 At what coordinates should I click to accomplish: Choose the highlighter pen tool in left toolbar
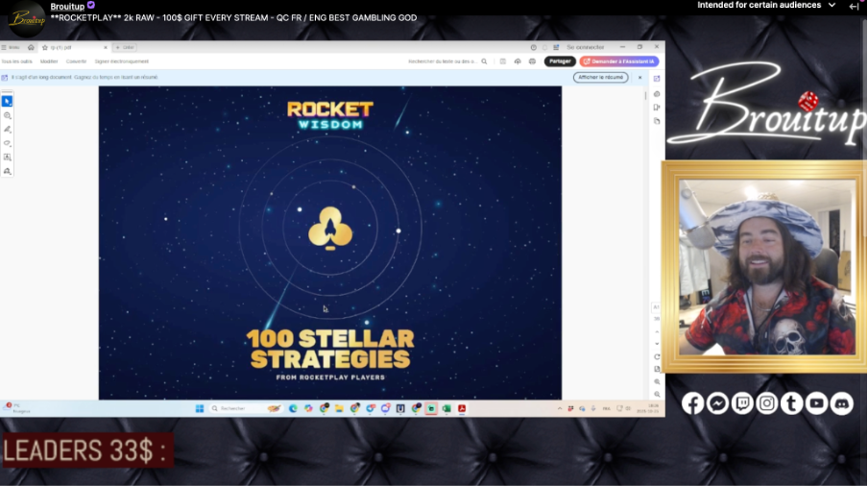pos(8,129)
